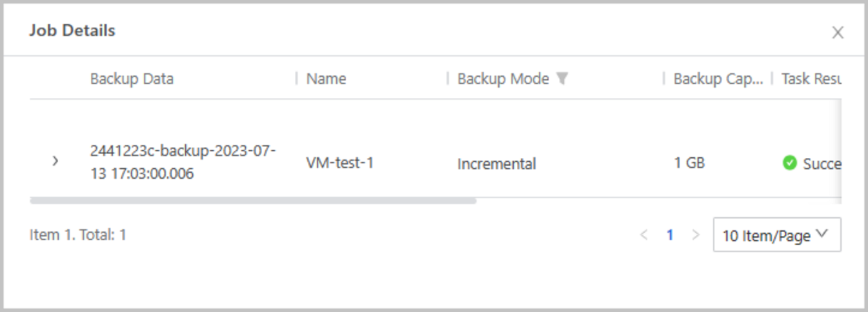Go to the previous page arrow
Image resolution: width=868 pixels, height=312 pixels.
pos(644,235)
